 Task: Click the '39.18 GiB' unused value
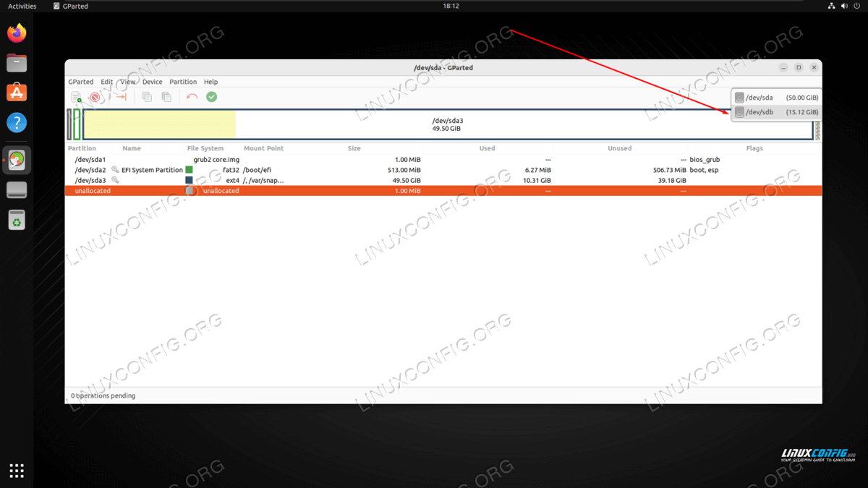[671, 180]
